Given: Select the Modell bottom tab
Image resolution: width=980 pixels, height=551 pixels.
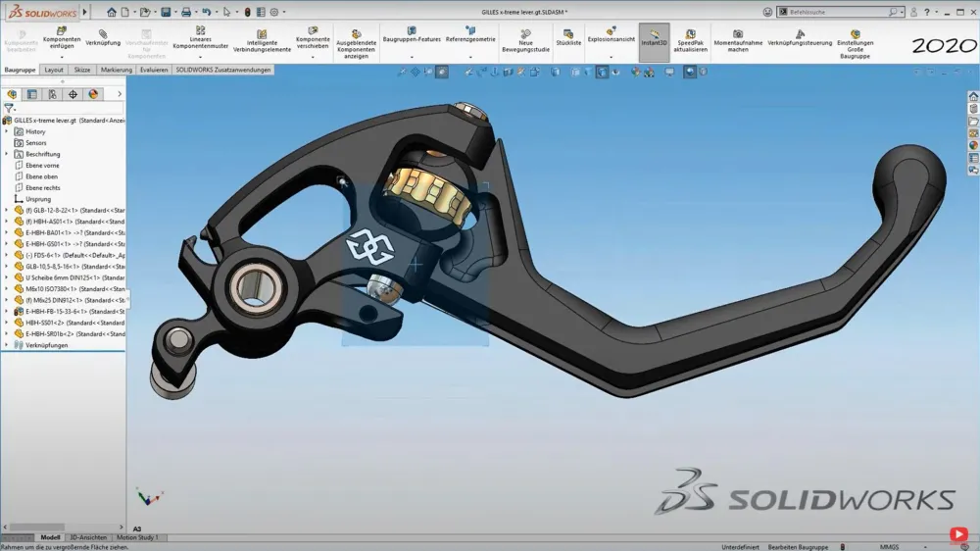Looking at the screenshot, I should coord(50,538).
